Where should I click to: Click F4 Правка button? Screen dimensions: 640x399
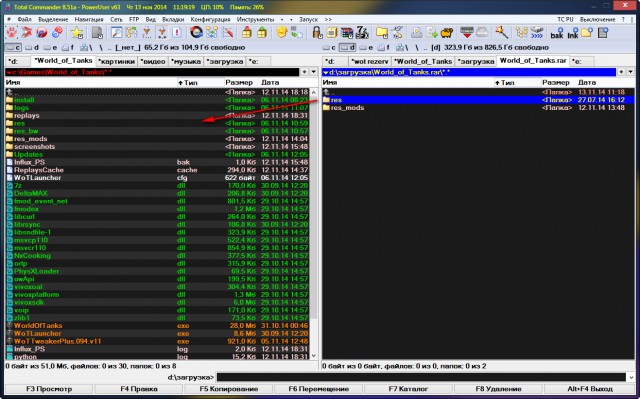point(139,389)
